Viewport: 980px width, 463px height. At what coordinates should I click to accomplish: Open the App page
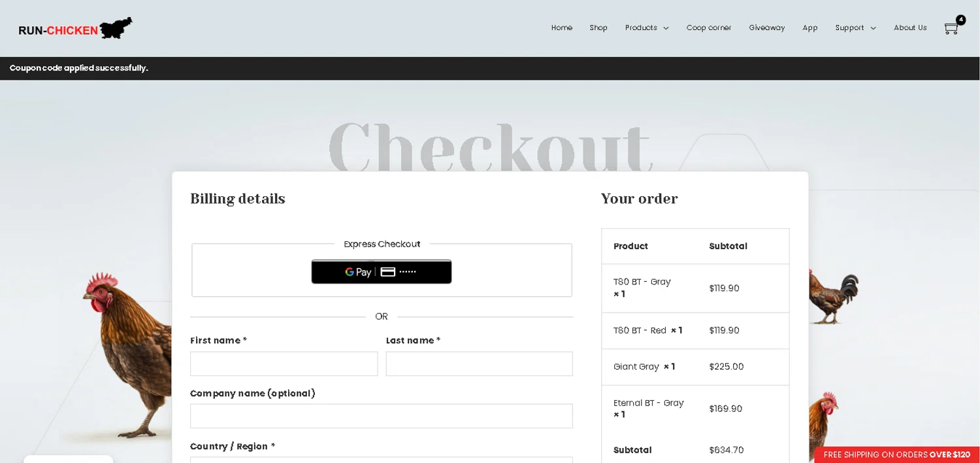click(x=810, y=27)
